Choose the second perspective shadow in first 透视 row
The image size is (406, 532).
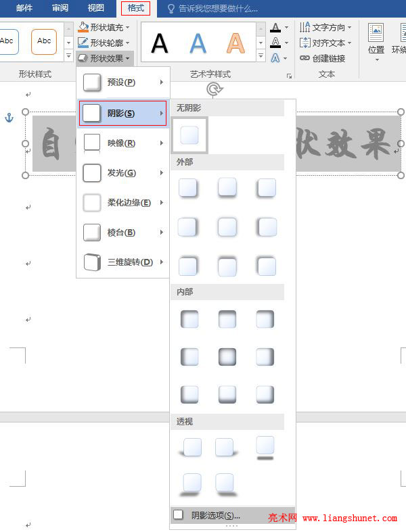pyautogui.click(x=225, y=448)
